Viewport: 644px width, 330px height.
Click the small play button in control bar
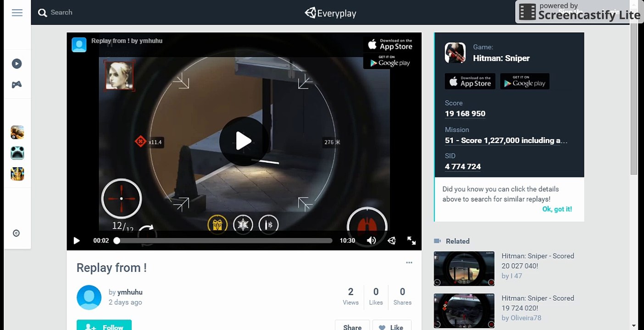coord(77,241)
